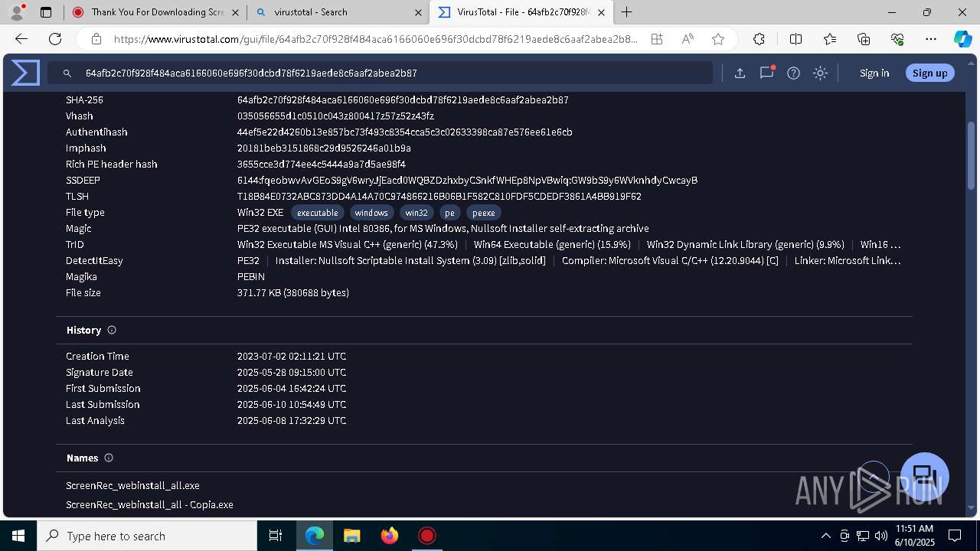
Task: Go back with the browser back arrow
Action: click(x=21, y=39)
